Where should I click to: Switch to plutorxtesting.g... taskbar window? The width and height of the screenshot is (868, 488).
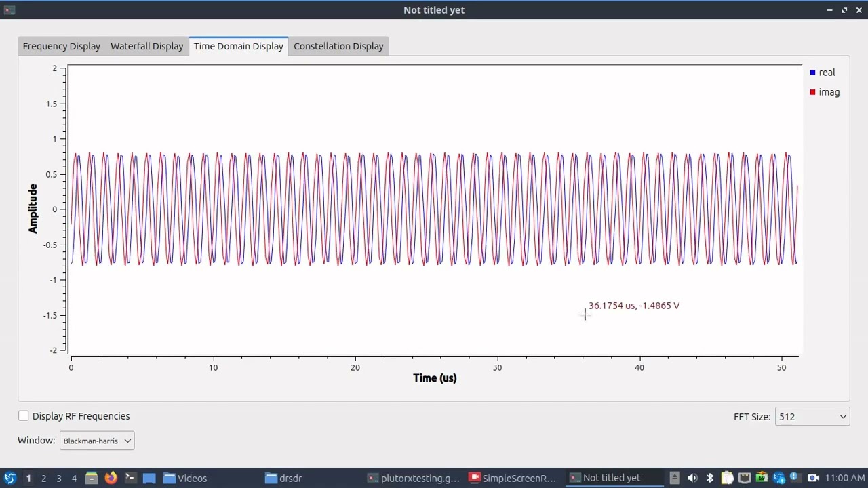point(414,478)
